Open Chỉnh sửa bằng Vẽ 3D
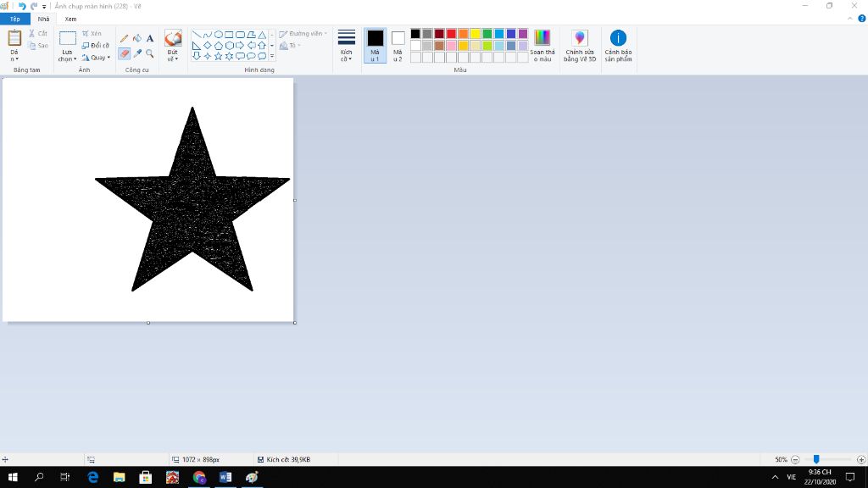 tap(580, 46)
